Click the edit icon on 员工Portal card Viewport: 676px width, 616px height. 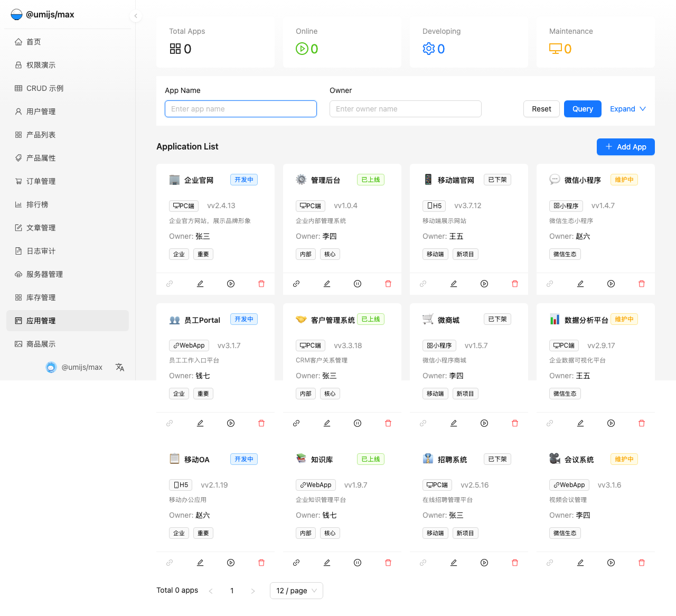pos(200,423)
